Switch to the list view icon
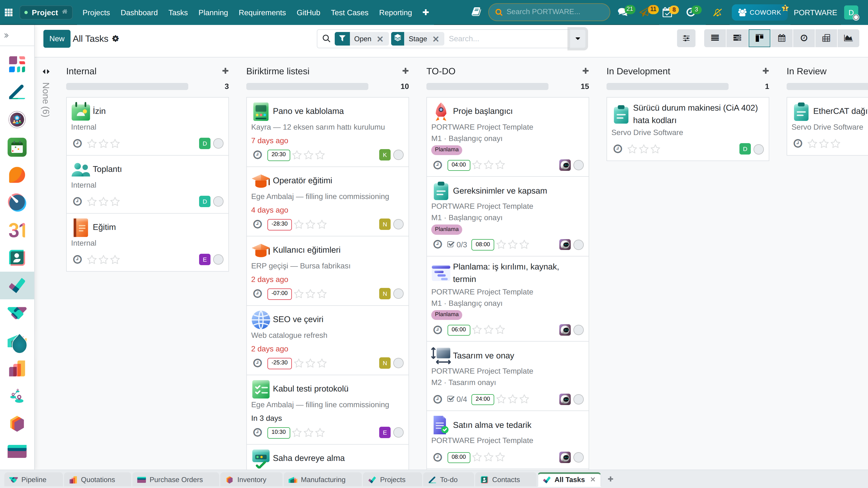Image resolution: width=868 pixels, height=488 pixels. pos(715,38)
